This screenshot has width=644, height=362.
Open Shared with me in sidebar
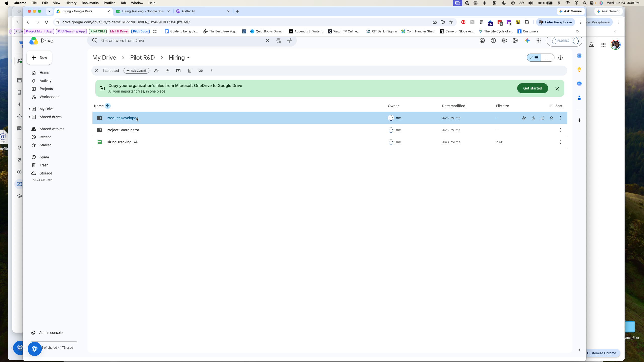[52, 129]
